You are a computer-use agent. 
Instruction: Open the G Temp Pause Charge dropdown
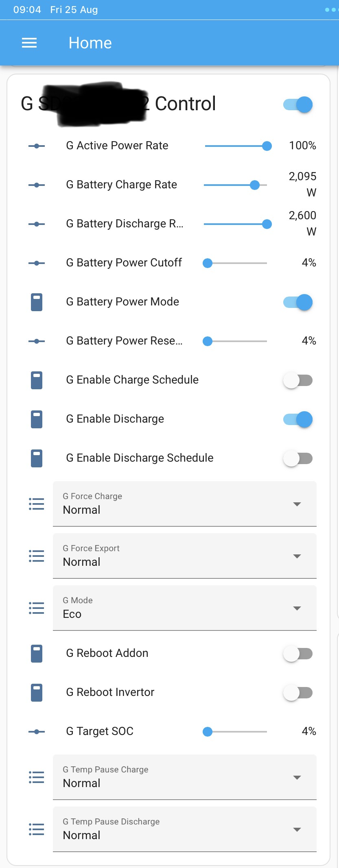pyautogui.click(x=185, y=777)
